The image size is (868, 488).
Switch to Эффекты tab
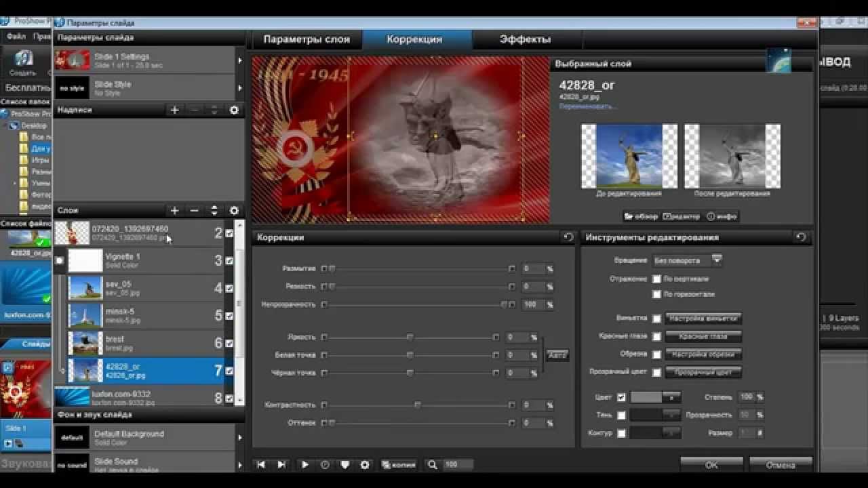tap(525, 39)
